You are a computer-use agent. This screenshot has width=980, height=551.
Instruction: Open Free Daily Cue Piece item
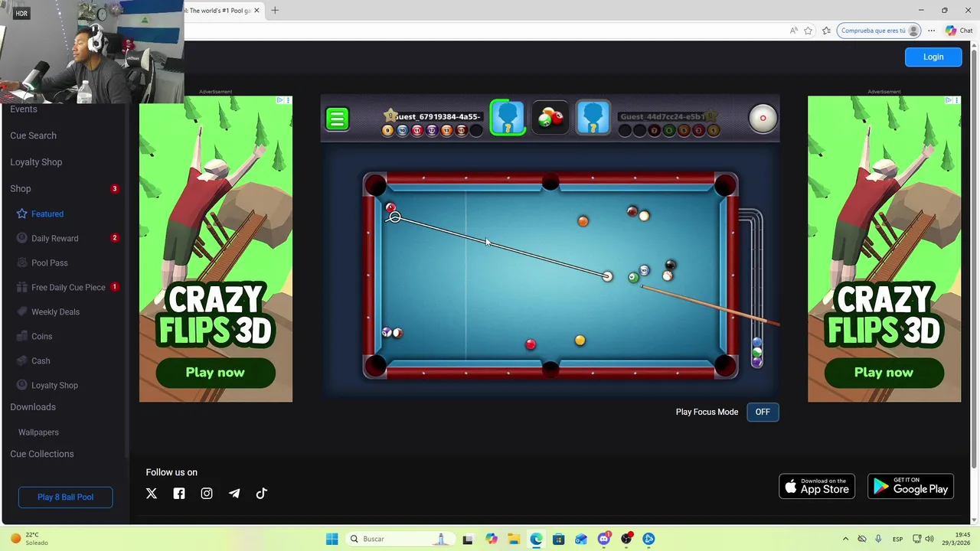pos(68,287)
